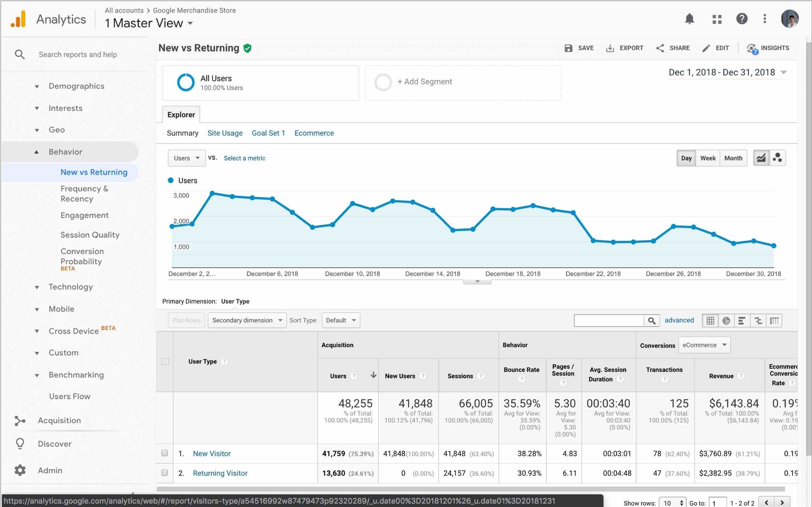Open the Secondary dimension dropdown
Image resolution: width=812 pixels, height=507 pixels.
[247, 320]
